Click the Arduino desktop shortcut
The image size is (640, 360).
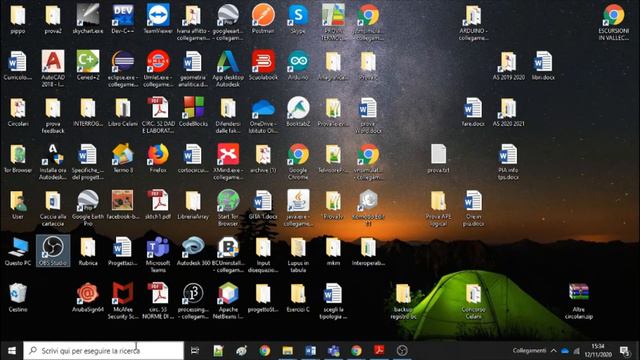pos(298,65)
